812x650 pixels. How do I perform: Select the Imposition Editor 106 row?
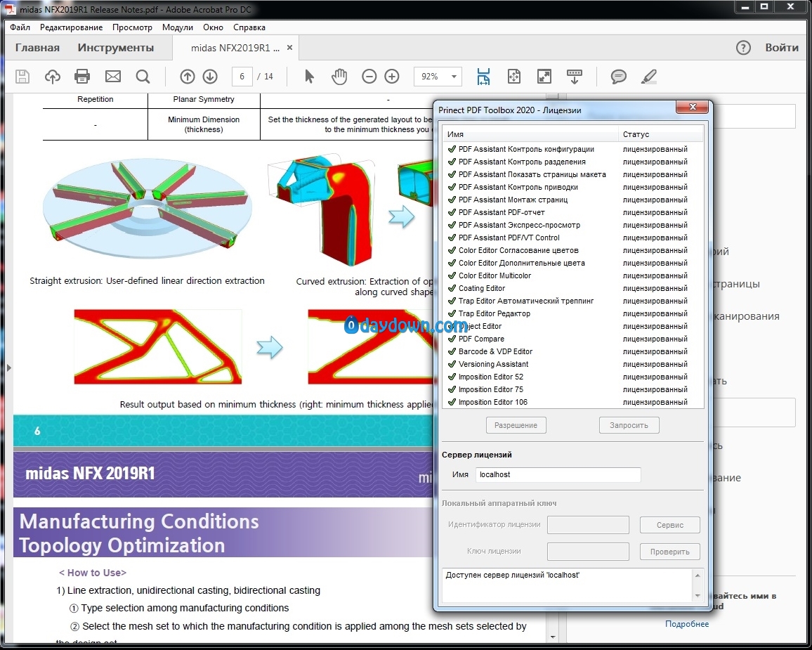point(572,402)
